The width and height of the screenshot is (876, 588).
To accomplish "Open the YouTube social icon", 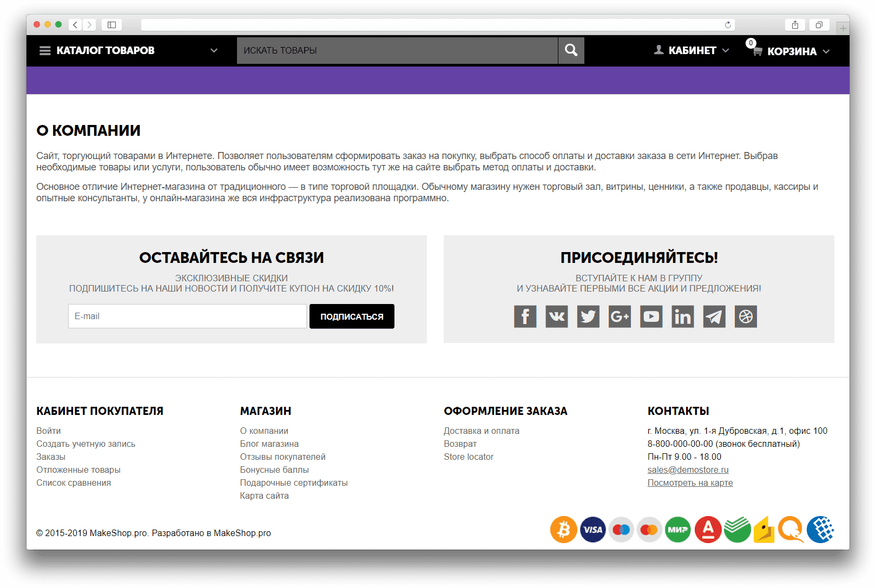I will (x=651, y=316).
